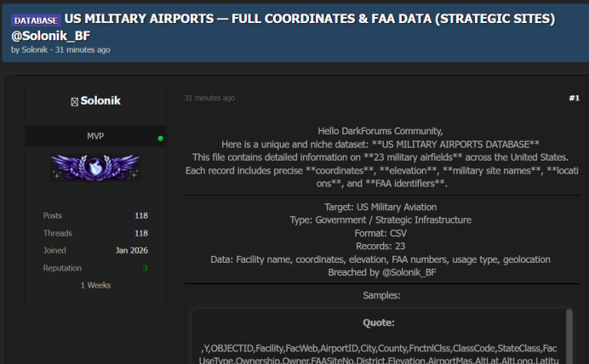
Task: Click the 1 Weeks label in profile
Action: click(x=95, y=285)
